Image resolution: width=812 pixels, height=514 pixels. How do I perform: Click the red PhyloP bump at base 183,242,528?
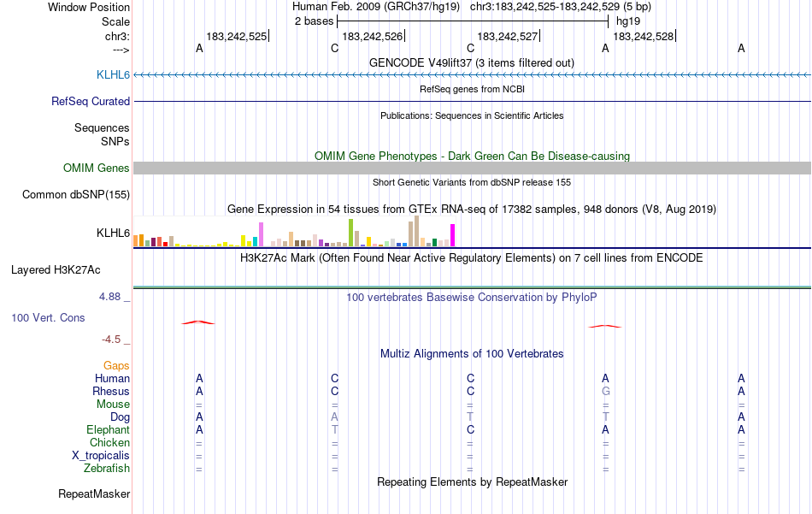pyautogui.click(x=605, y=326)
